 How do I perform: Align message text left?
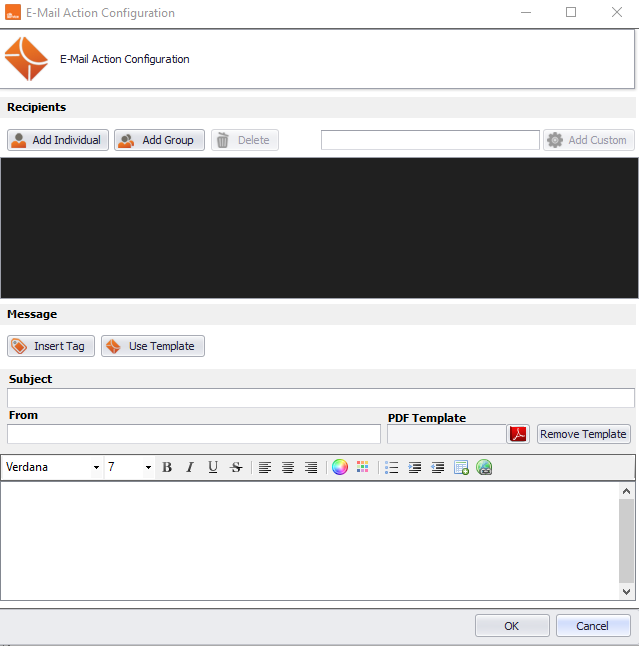[x=264, y=467]
